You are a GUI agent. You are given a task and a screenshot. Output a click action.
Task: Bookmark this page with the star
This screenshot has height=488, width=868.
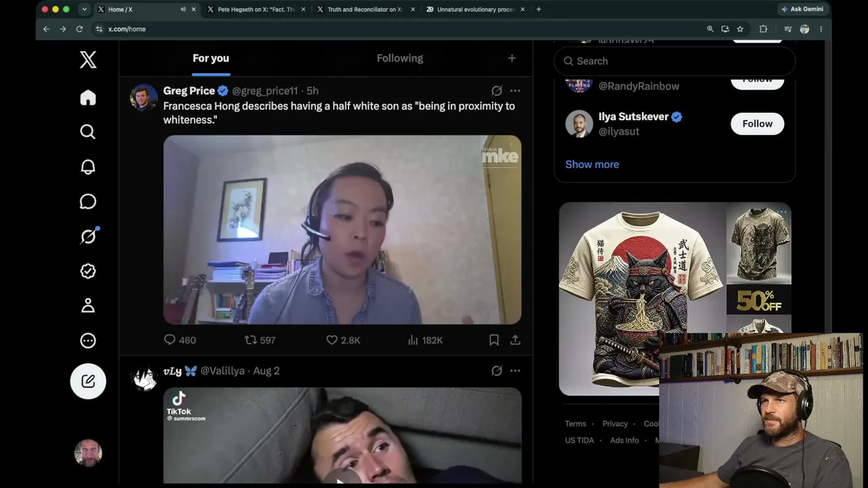coord(740,29)
